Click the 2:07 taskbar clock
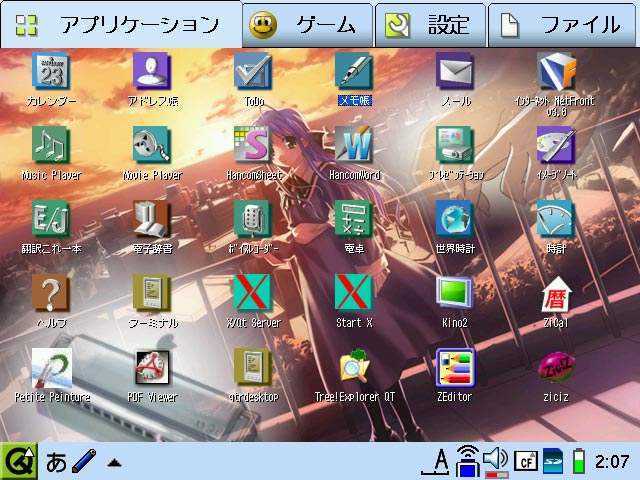The image size is (640, 480). point(611,462)
